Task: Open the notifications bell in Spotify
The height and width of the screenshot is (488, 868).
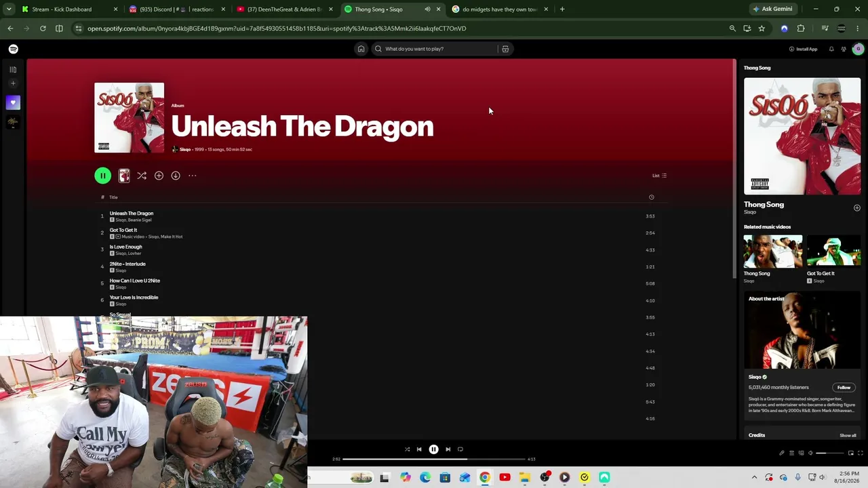Action: (x=831, y=49)
